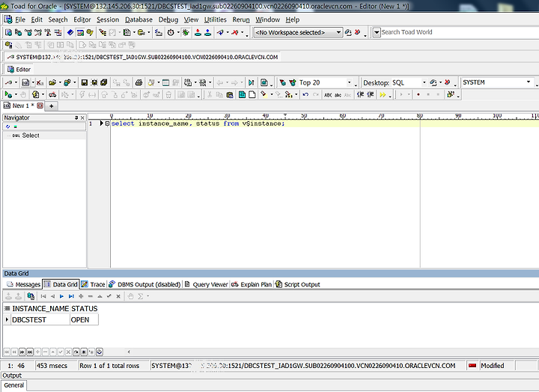This screenshot has height=392, width=539.
Task: Click the Rollback icon with blue arrow
Action: (x=207, y=32)
